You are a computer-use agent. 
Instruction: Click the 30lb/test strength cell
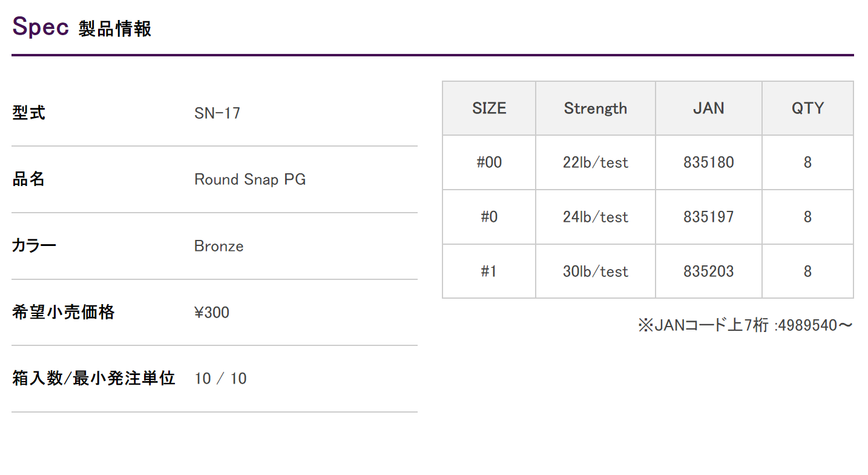pos(596,271)
